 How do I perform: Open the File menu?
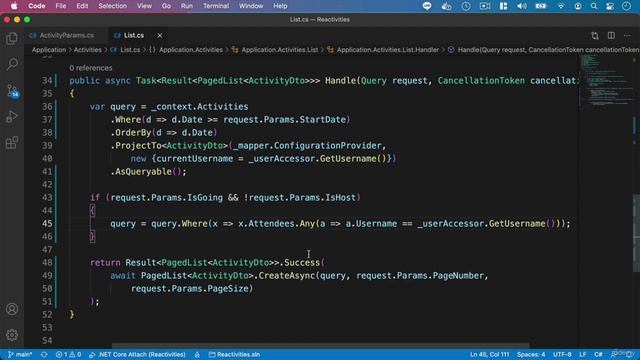(x=61, y=6)
